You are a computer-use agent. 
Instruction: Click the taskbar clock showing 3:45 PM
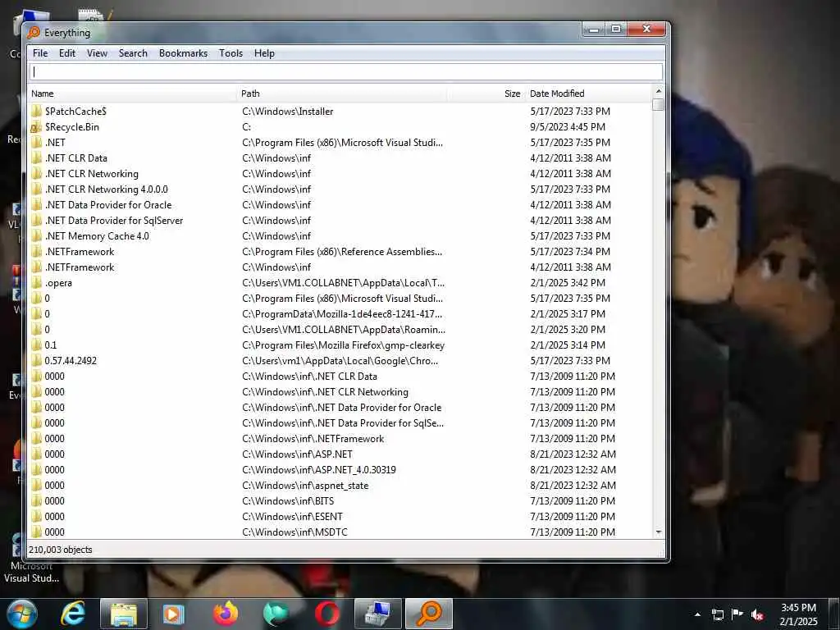pyautogui.click(x=798, y=614)
